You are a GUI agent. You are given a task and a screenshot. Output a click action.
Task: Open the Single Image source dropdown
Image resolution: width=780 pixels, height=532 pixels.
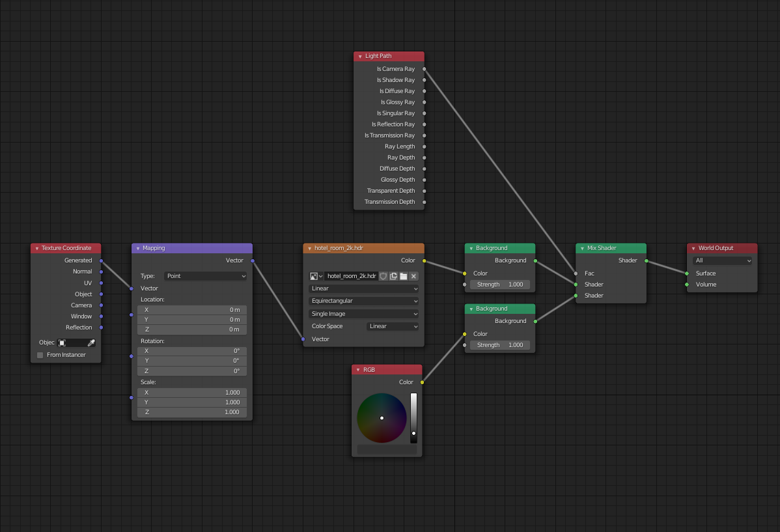(x=364, y=314)
